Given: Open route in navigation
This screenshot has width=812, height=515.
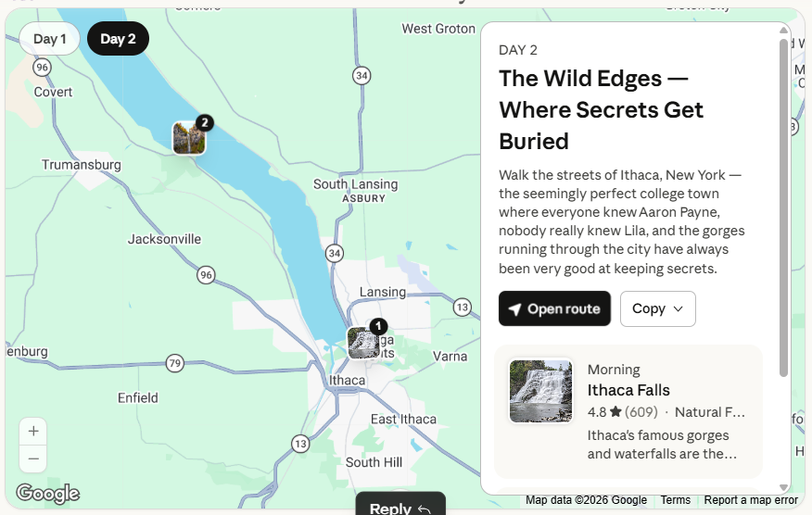Looking at the screenshot, I should [x=554, y=308].
